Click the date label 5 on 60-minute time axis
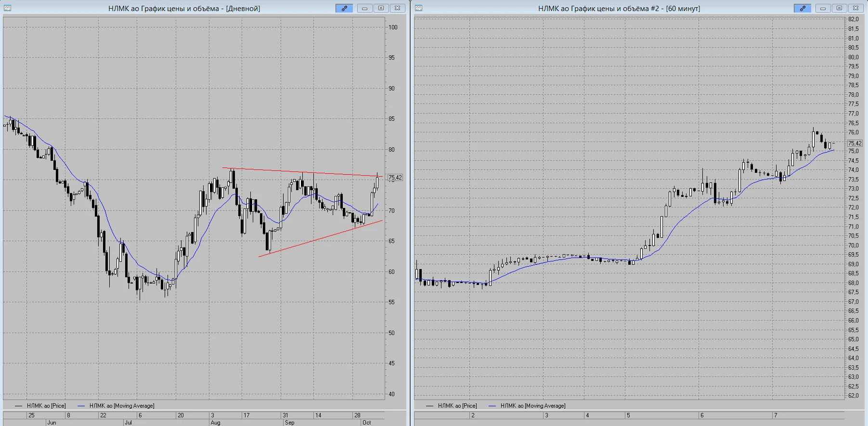The width and height of the screenshot is (868, 426). pos(628,415)
